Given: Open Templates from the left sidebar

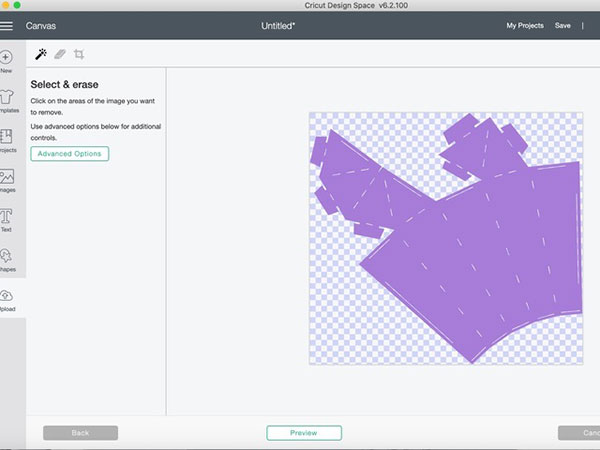Looking at the screenshot, I should pos(6,102).
